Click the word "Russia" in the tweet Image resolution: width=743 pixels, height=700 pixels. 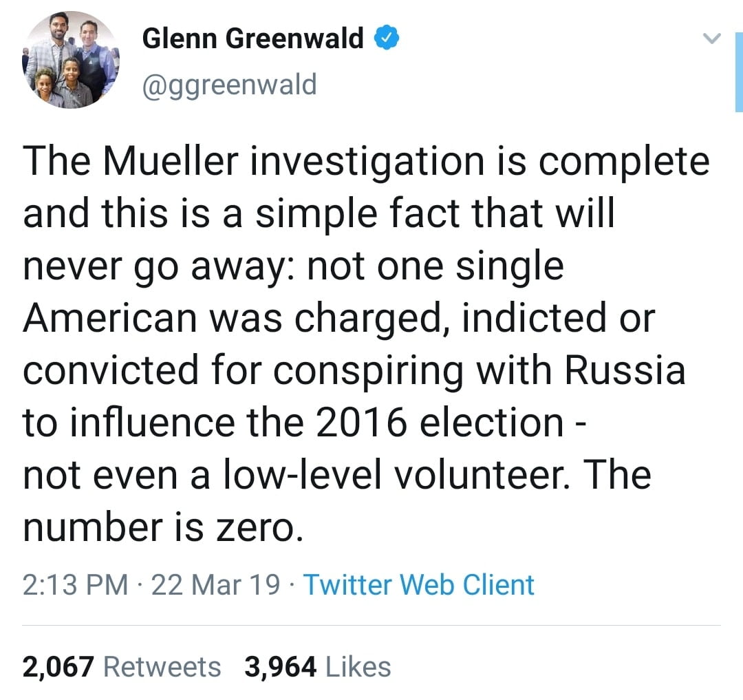click(625, 371)
